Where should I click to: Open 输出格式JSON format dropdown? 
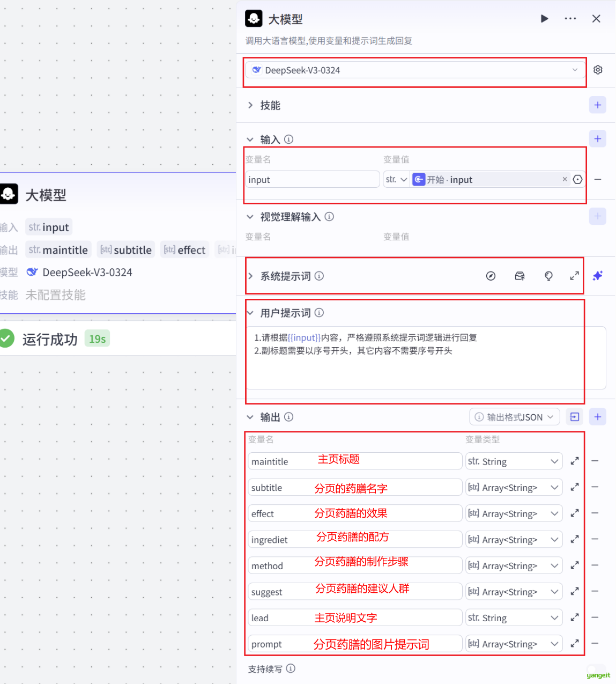[515, 417]
